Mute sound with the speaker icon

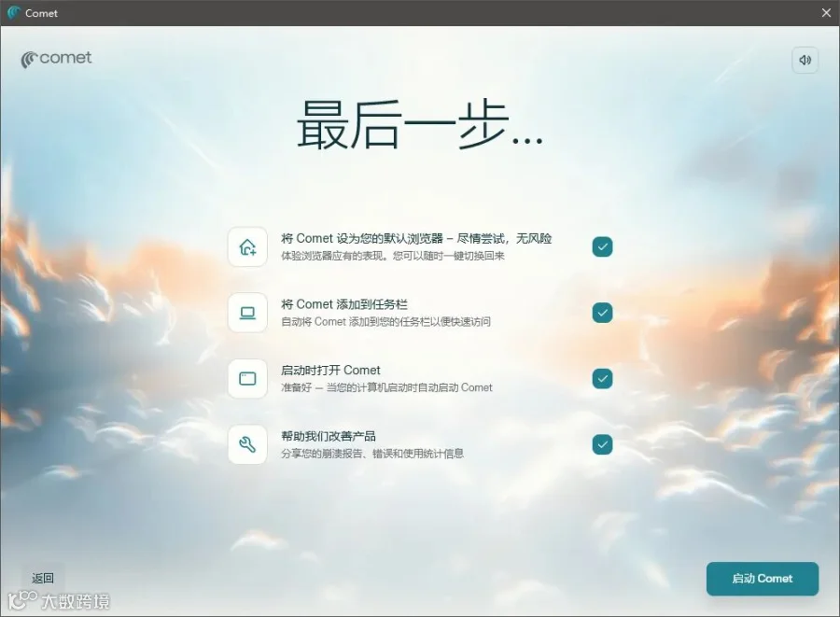805,60
